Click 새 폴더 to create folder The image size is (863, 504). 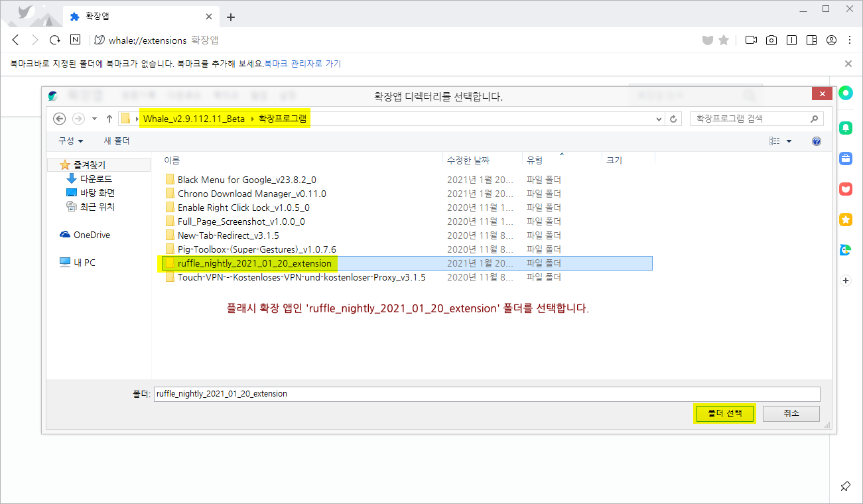click(x=117, y=141)
